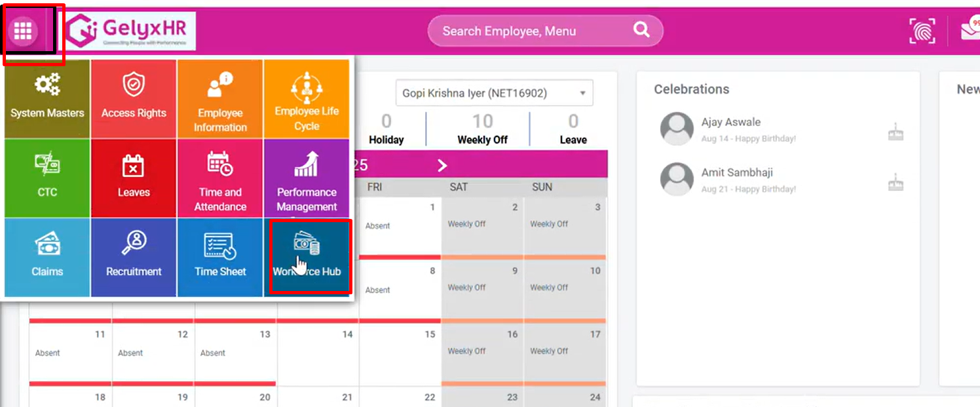Viewport: 980px width, 407px height.
Task: Open the app grid menu button
Action: [24, 31]
